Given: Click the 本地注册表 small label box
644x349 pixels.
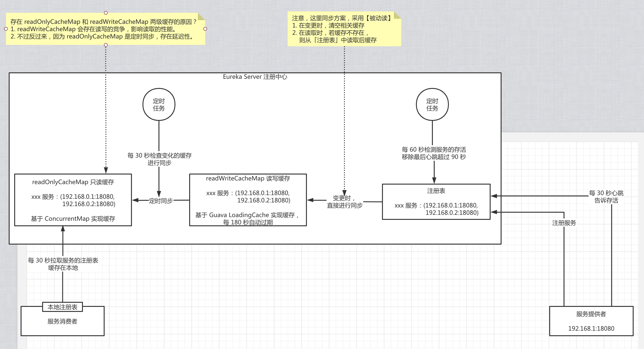Looking at the screenshot, I should [63, 307].
